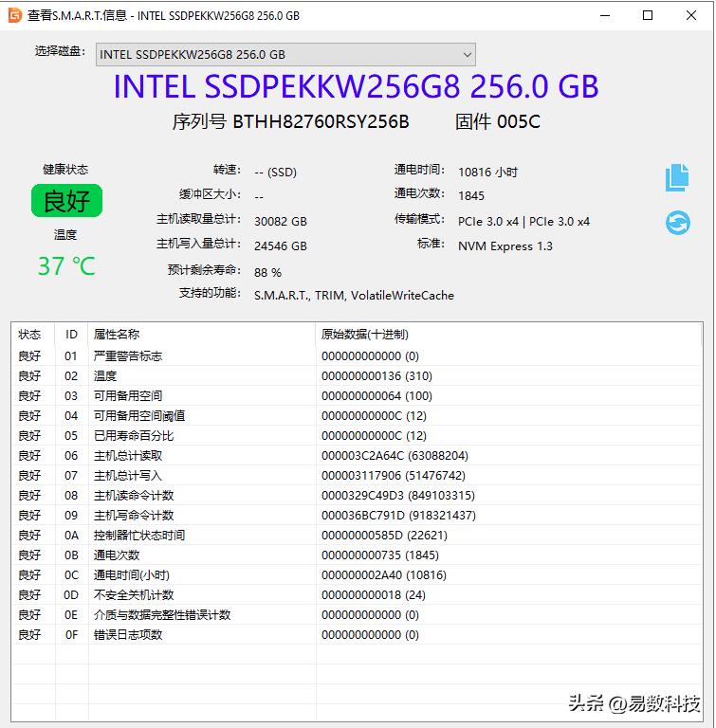Open the disk selection dropdown
716x728 pixels.
[x=285, y=54]
